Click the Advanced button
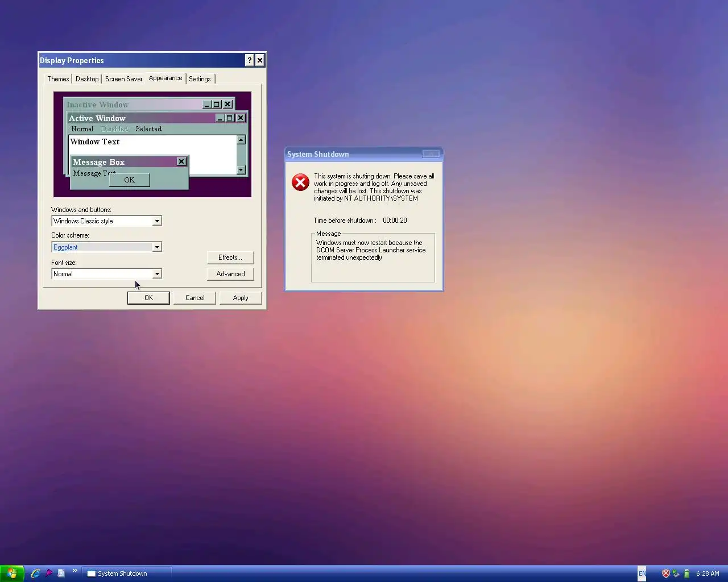Viewport: 728px width, 582px height. click(x=230, y=274)
